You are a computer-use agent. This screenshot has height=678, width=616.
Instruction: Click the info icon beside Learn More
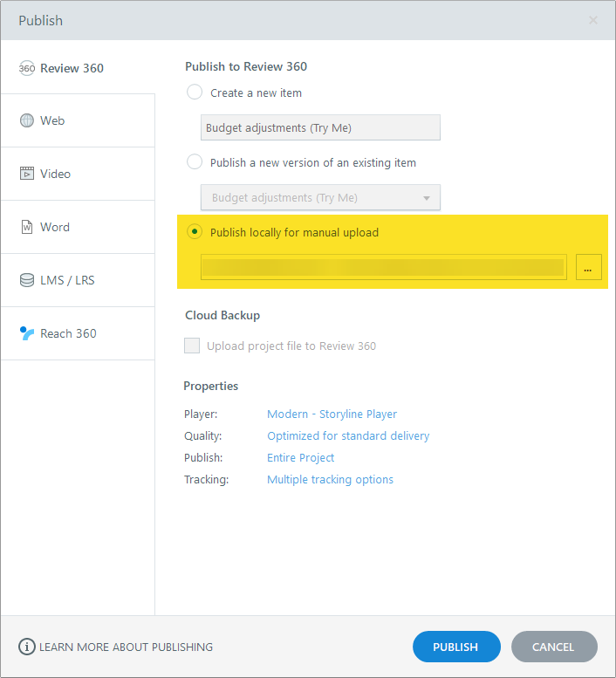(27, 647)
